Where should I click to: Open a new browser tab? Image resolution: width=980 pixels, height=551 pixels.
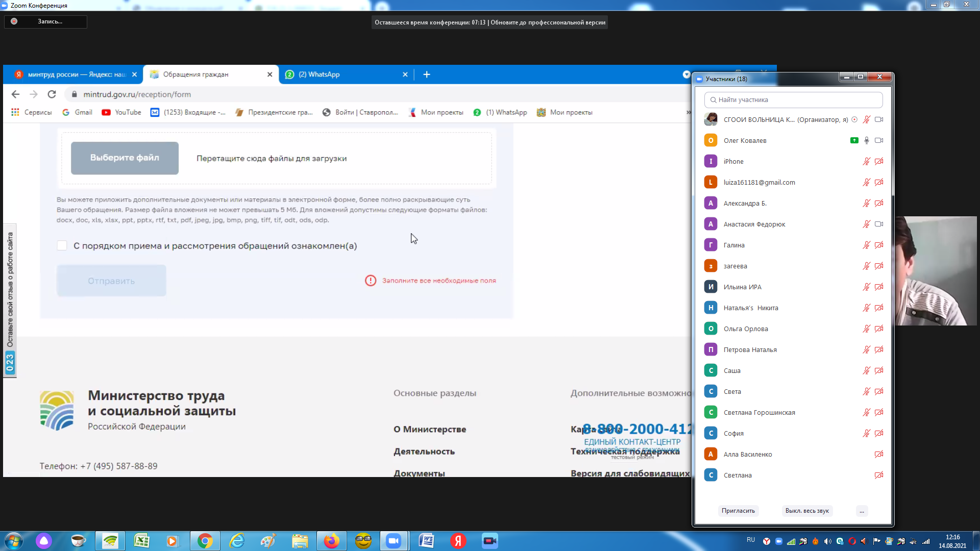[427, 74]
